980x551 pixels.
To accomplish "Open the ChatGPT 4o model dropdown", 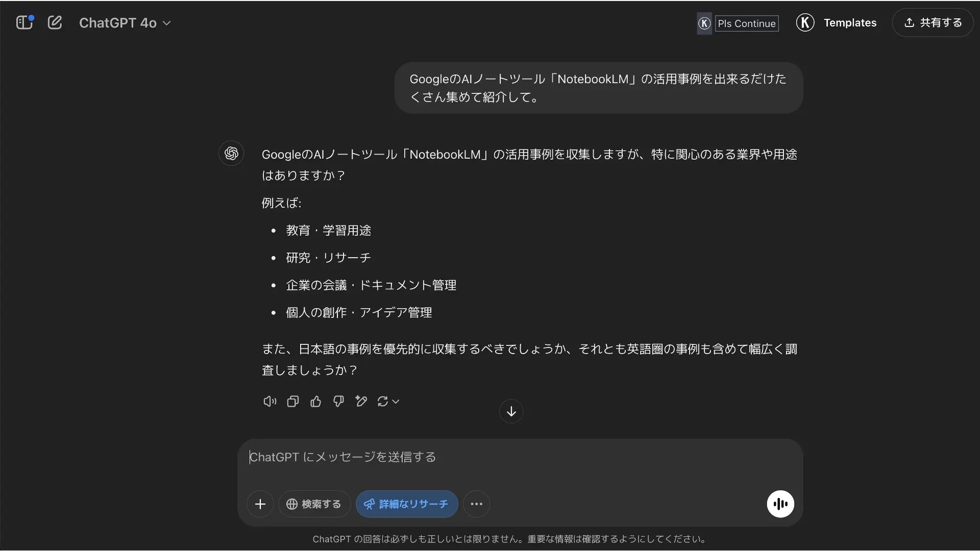I will (x=125, y=23).
